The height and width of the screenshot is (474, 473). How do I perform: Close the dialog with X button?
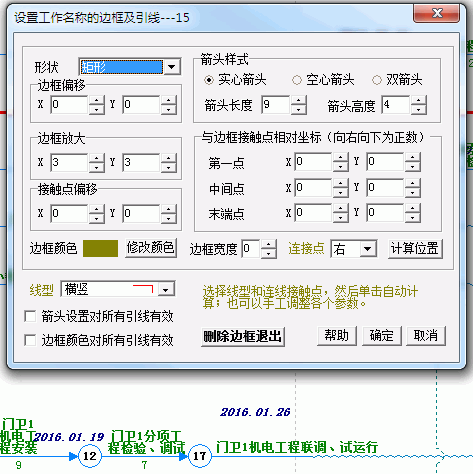point(437,13)
